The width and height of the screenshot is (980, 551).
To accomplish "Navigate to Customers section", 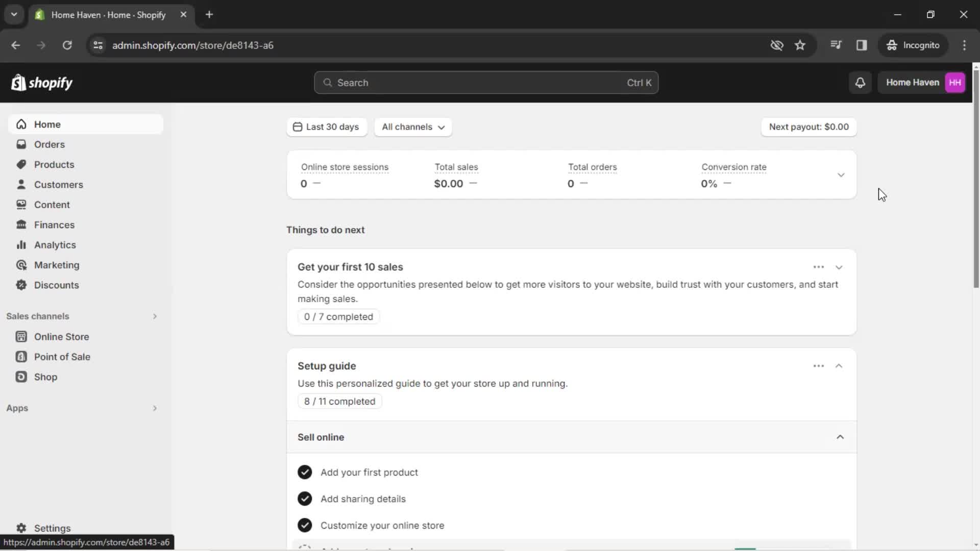I will [59, 184].
